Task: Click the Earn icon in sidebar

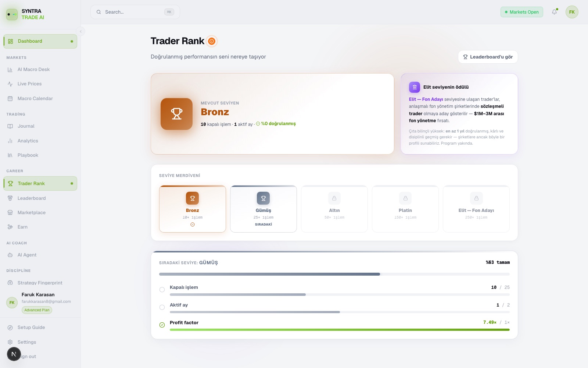Action: click(x=10, y=227)
